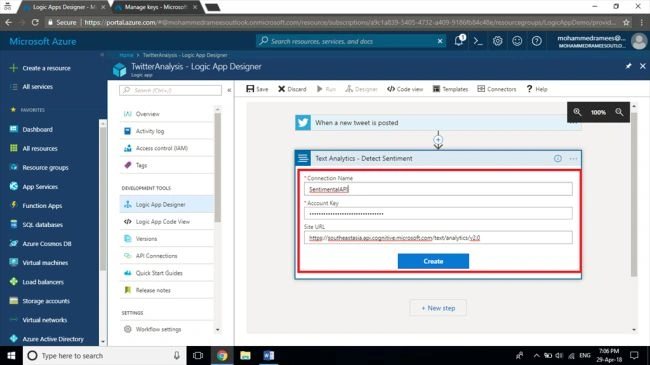This screenshot has width=650, height=365.
Task: Open Templates from toolbar
Action: click(x=450, y=89)
